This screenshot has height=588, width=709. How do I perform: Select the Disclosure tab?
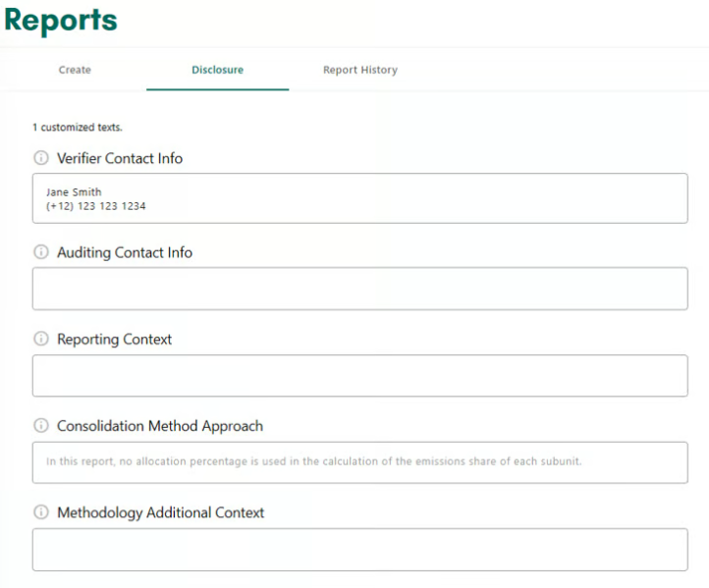pos(217,70)
